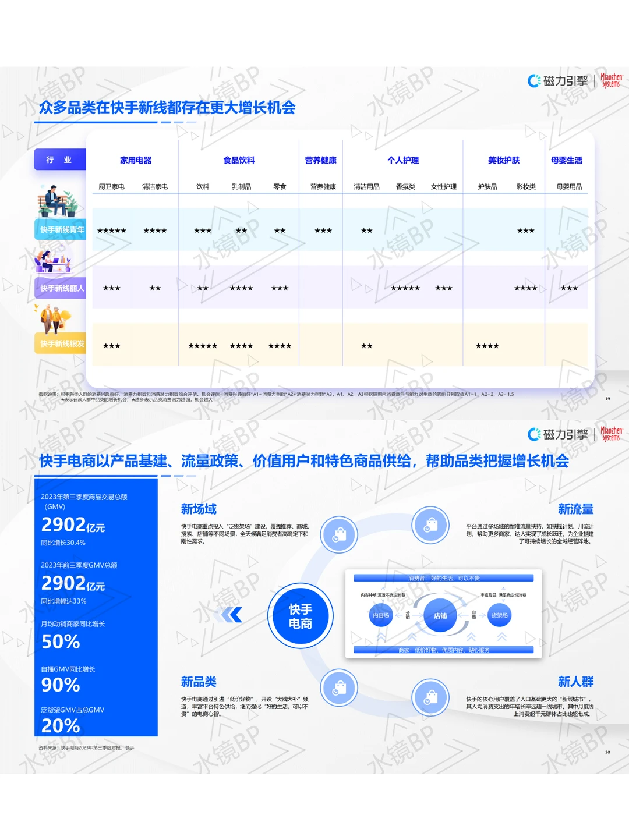Screen dimensions: 629x840
Task: Click the 厨卫家电 subcategory label
Action: tap(111, 187)
